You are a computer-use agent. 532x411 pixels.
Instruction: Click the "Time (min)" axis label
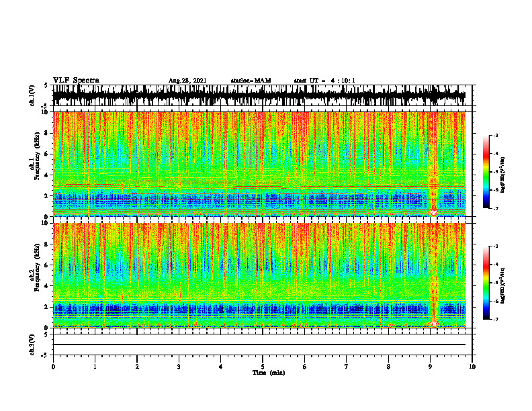click(269, 373)
